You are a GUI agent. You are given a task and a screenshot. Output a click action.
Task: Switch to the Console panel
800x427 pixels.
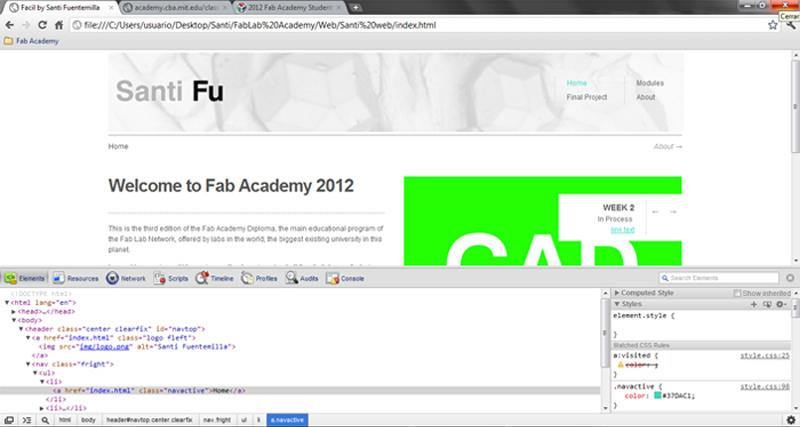coord(345,279)
